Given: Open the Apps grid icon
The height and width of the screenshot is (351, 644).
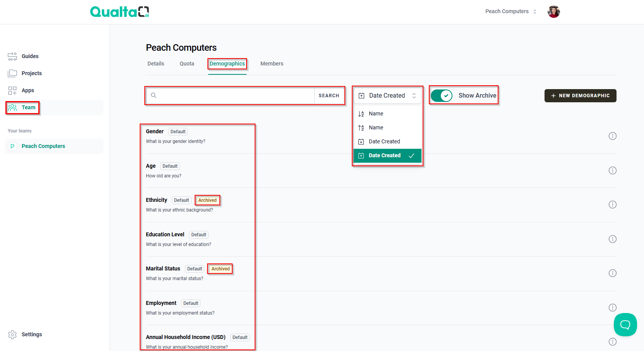Looking at the screenshot, I should [x=12, y=90].
